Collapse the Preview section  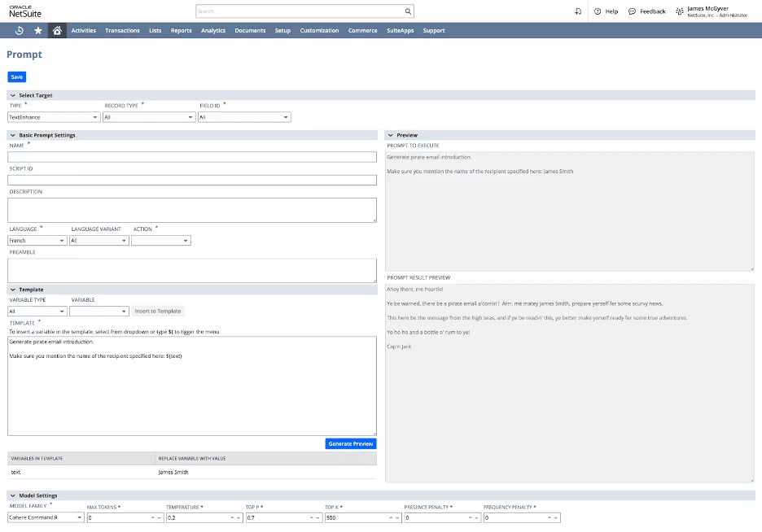[393, 135]
